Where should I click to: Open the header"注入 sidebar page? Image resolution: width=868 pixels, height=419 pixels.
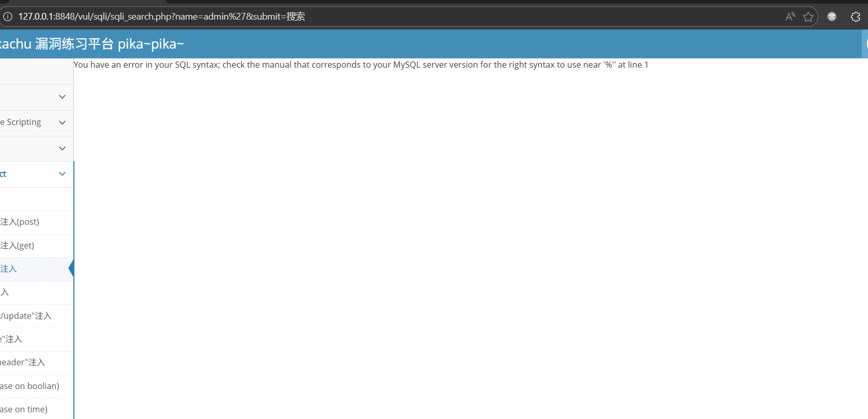pyautogui.click(x=23, y=363)
